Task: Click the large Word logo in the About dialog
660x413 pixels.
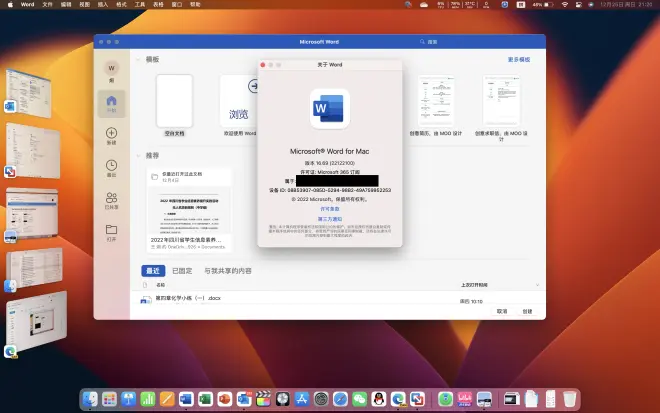Action: pyautogui.click(x=330, y=109)
